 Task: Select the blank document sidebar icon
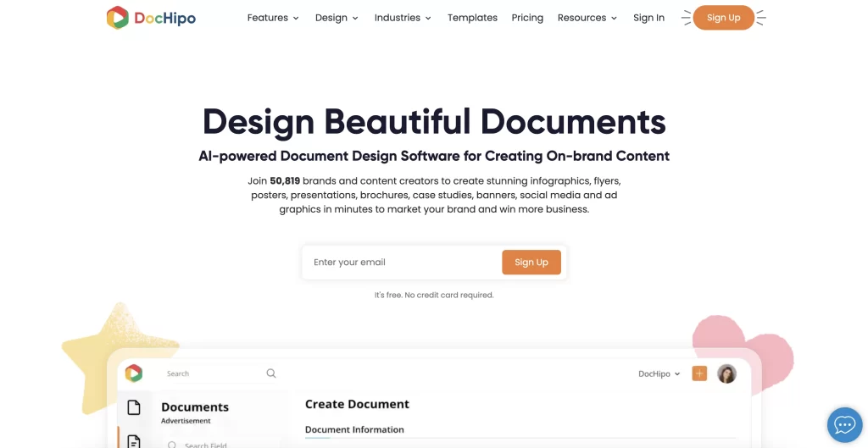(134, 407)
